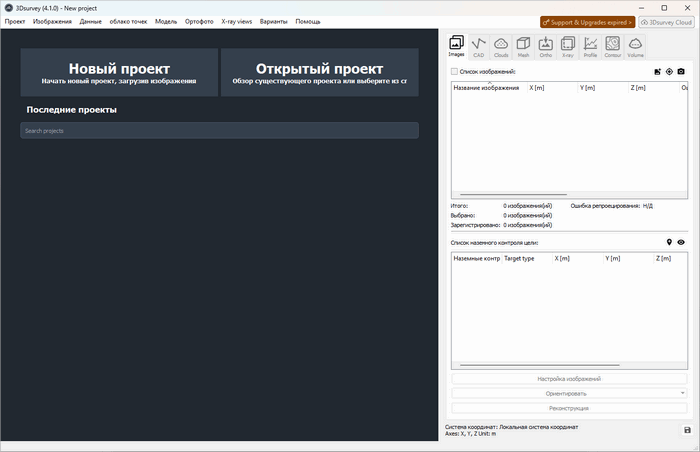Toggle ground control visibility eye icon

click(681, 242)
